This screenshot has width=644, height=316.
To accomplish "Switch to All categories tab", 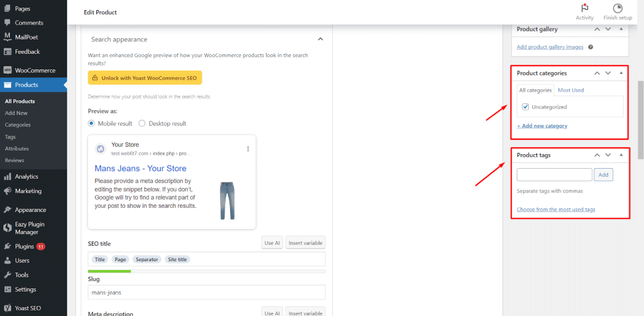I will (535, 90).
